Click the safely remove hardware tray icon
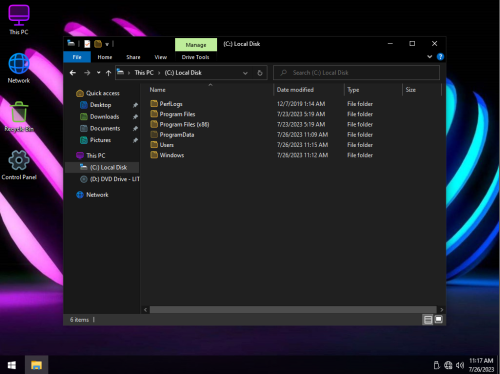This screenshot has width=500, height=374. 436,365
